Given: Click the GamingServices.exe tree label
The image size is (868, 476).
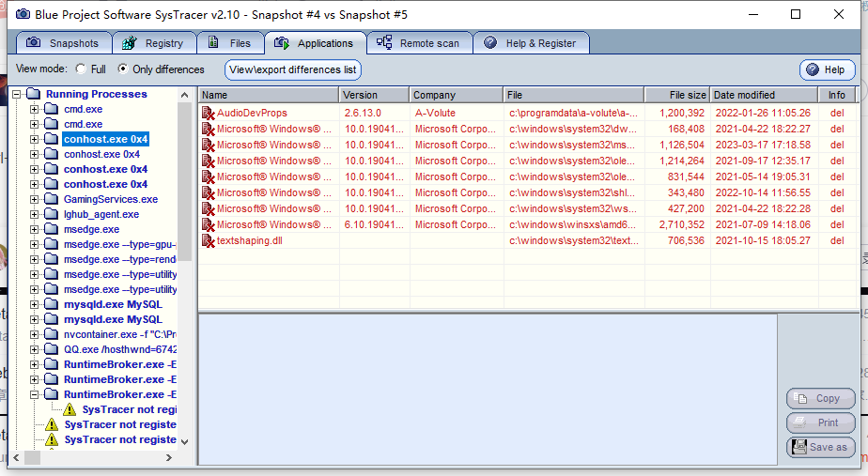Looking at the screenshot, I should point(111,199).
